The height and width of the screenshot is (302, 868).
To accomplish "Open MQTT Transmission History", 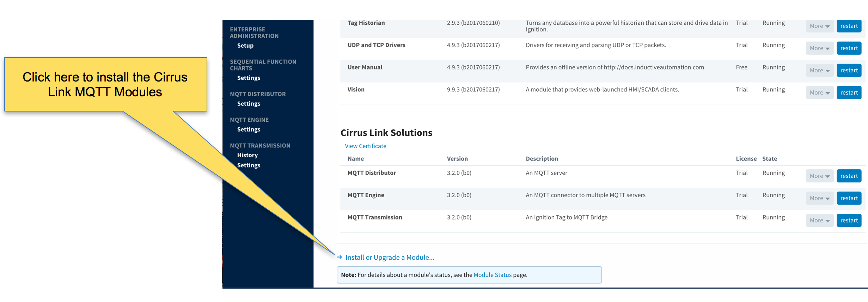I will [x=247, y=155].
